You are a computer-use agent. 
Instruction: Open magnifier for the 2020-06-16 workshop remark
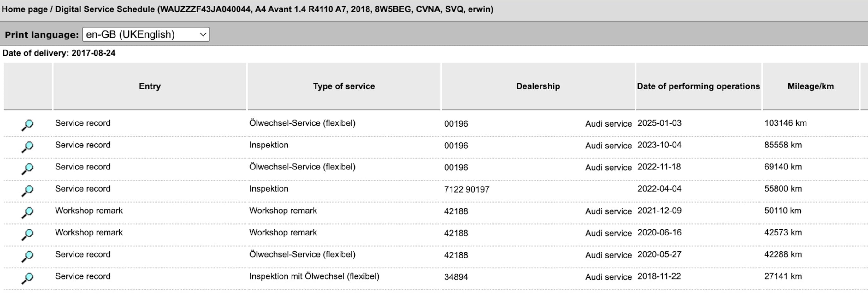coord(28,234)
